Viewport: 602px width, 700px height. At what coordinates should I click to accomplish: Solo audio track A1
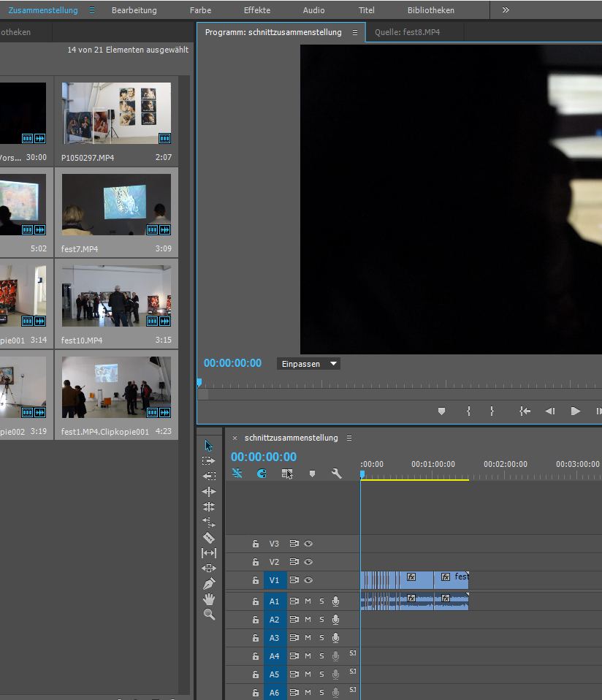coord(321,602)
